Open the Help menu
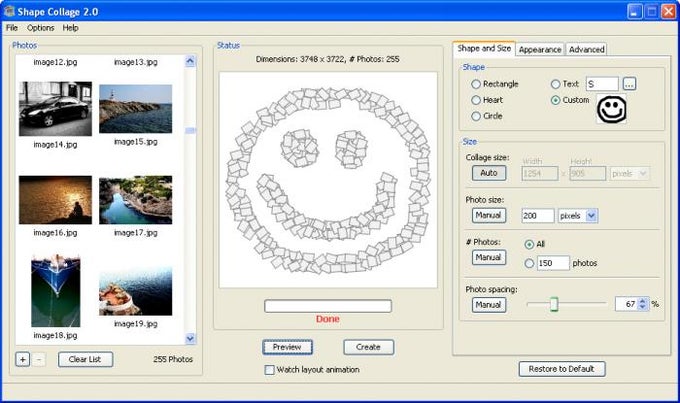 tap(70, 28)
